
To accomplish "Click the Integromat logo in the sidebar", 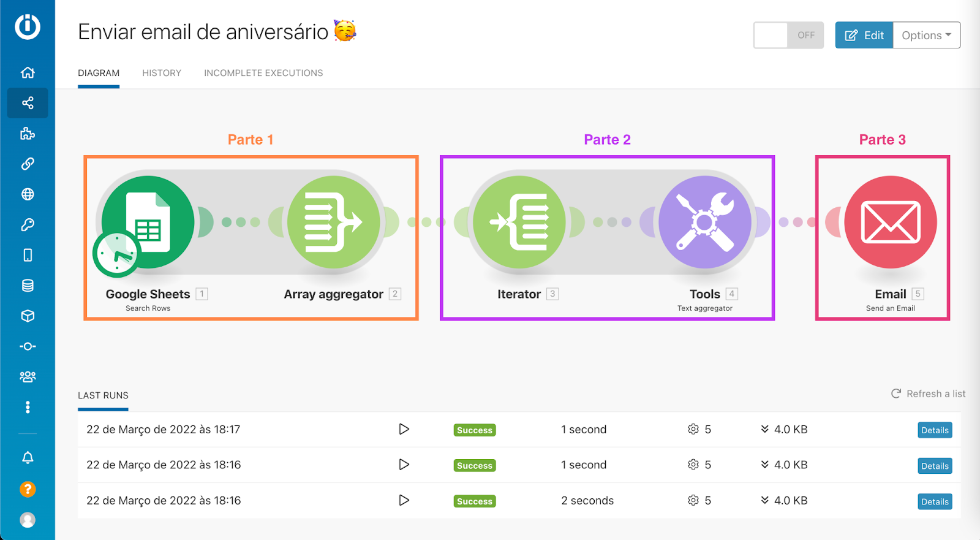I will click(28, 26).
